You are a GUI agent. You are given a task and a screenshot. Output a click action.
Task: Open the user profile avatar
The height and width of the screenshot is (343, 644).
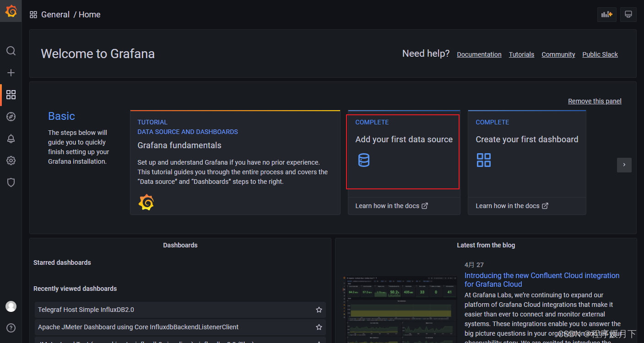point(11,306)
